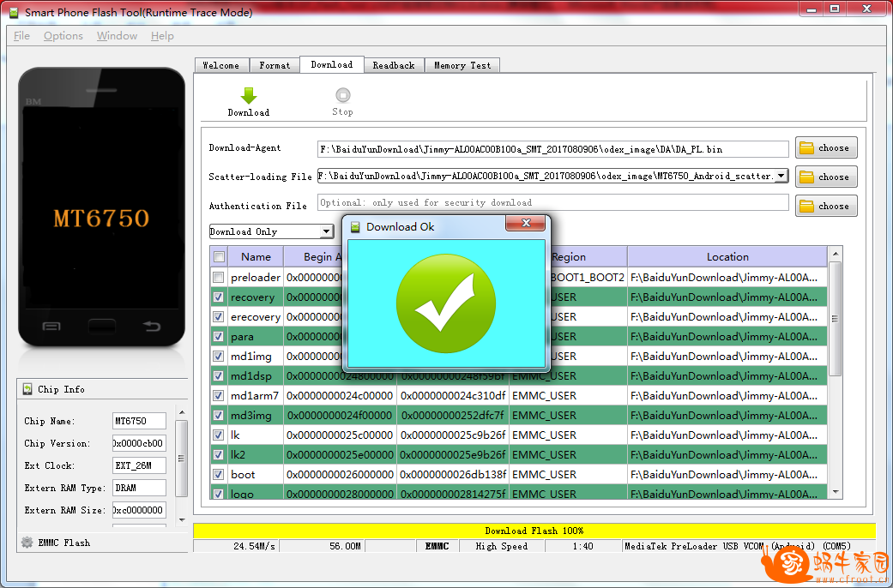Image resolution: width=893 pixels, height=588 pixels.
Task: Click the partition table vertical scrollbar thumb
Action: (836, 319)
